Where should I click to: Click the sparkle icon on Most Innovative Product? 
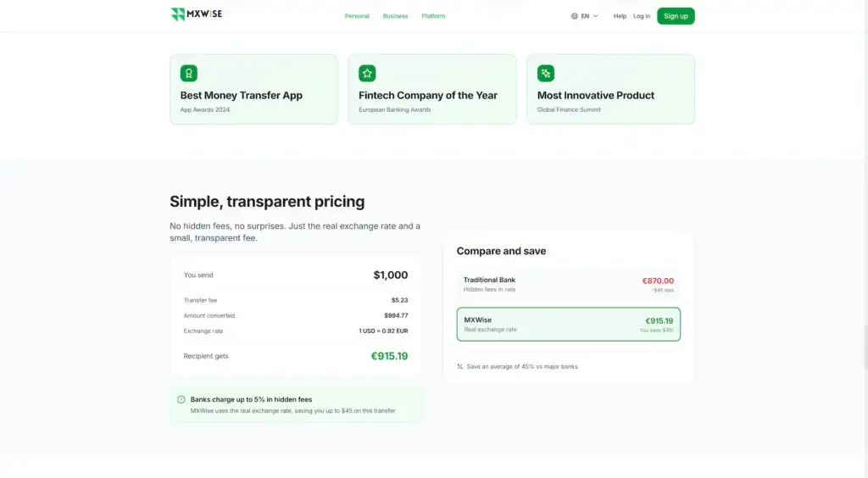click(x=545, y=73)
